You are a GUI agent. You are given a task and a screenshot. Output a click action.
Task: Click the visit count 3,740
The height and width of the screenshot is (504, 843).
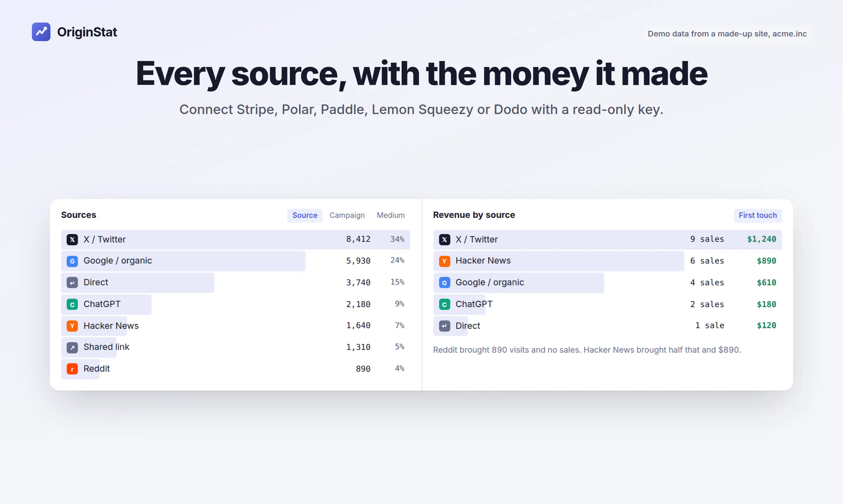(x=358, y=283)
